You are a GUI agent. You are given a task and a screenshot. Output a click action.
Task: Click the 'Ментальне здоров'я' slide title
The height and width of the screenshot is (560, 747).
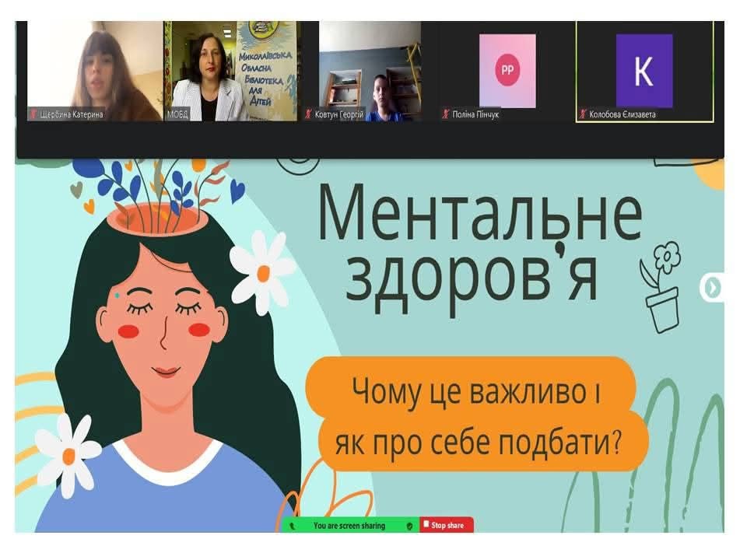[x=480, y=247]
